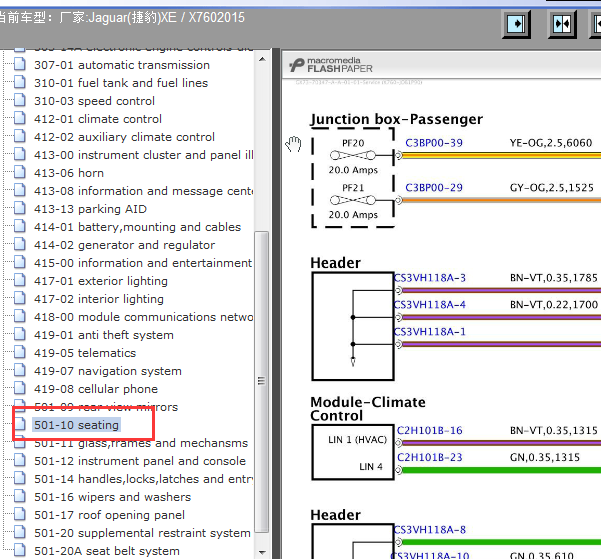Click wire label YE-OG,2.5,6060
The image size is (601, 559).
pyautogui.click(x=551, y=143)
